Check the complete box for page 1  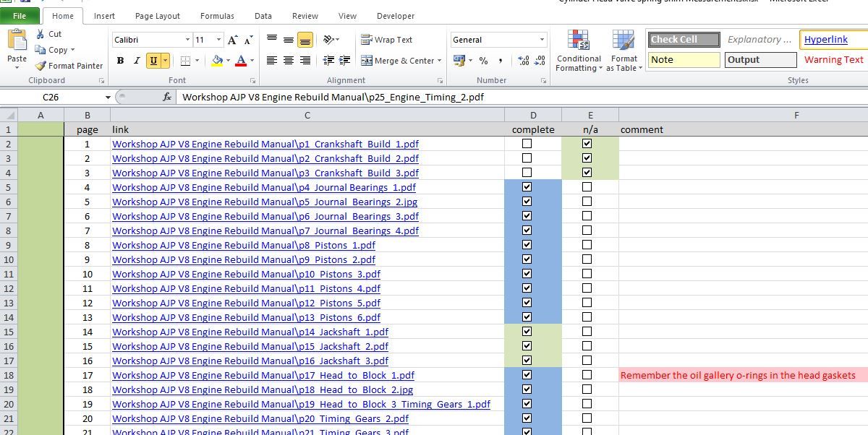(527, 144)
